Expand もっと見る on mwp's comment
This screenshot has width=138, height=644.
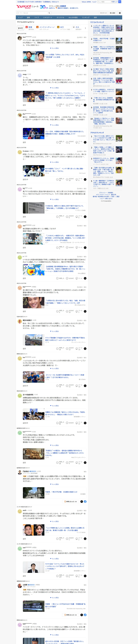(54, 88)
